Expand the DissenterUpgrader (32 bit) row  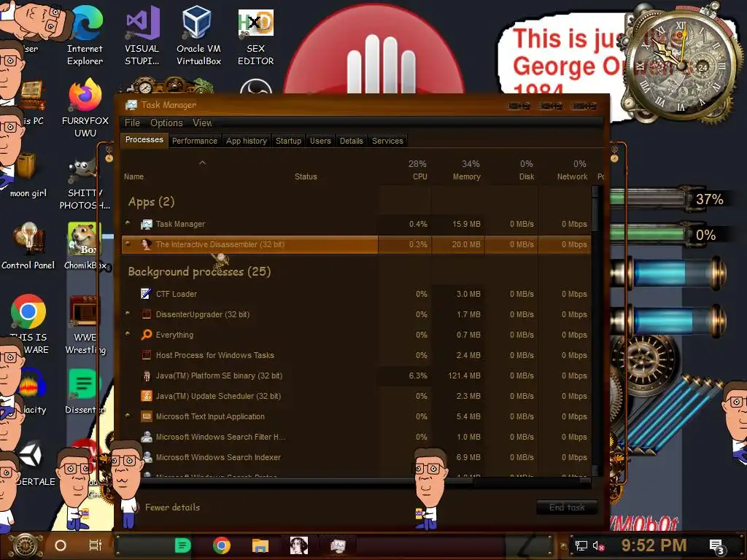[x=128, y=314]
